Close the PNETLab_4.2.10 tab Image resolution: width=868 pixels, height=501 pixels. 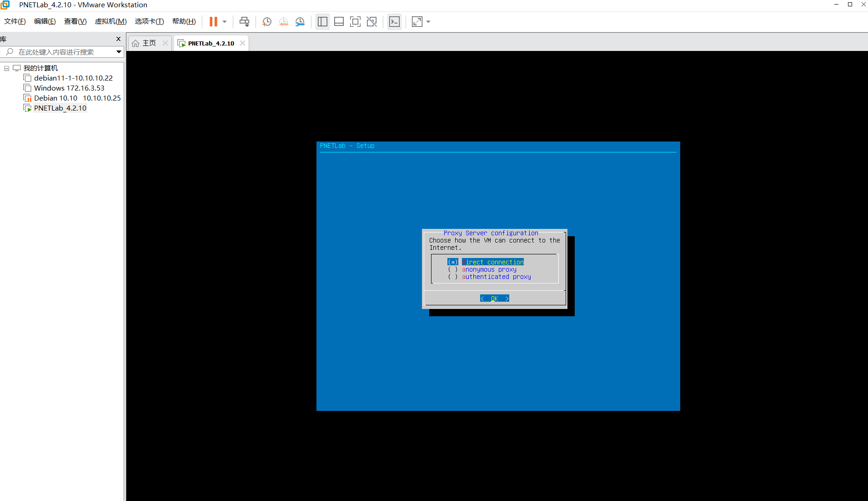tap(243, 43)
